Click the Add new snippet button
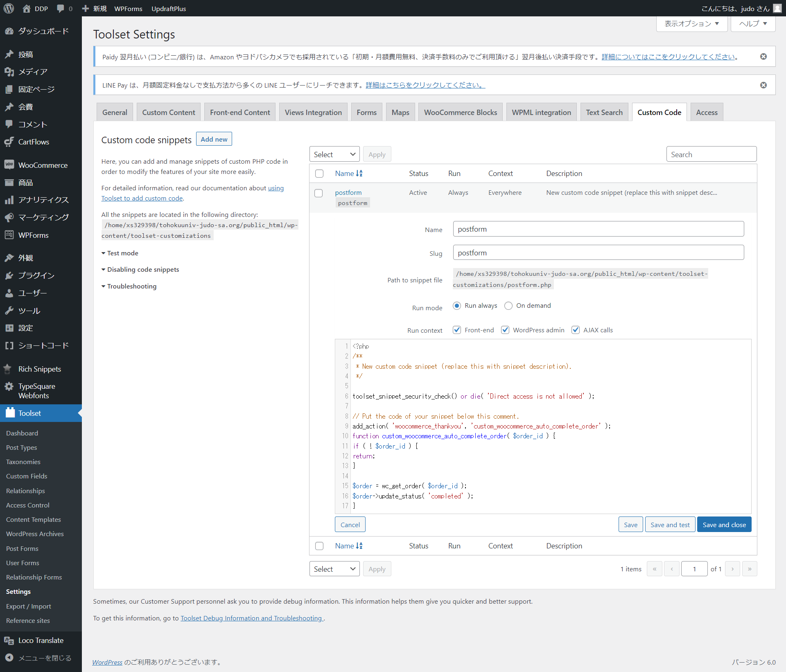This screenshot has width=786, height=672. pyautogui.click(x=214, y=139)
